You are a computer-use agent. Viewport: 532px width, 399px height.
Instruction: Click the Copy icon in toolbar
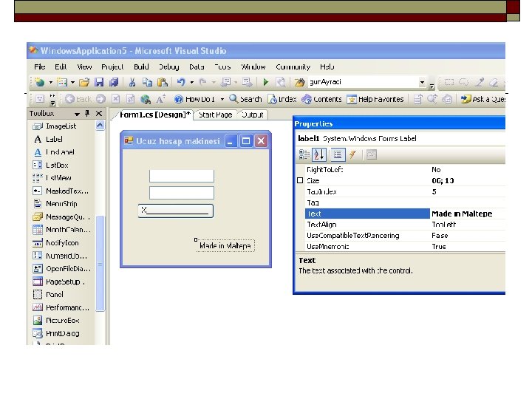click(147, 82)
